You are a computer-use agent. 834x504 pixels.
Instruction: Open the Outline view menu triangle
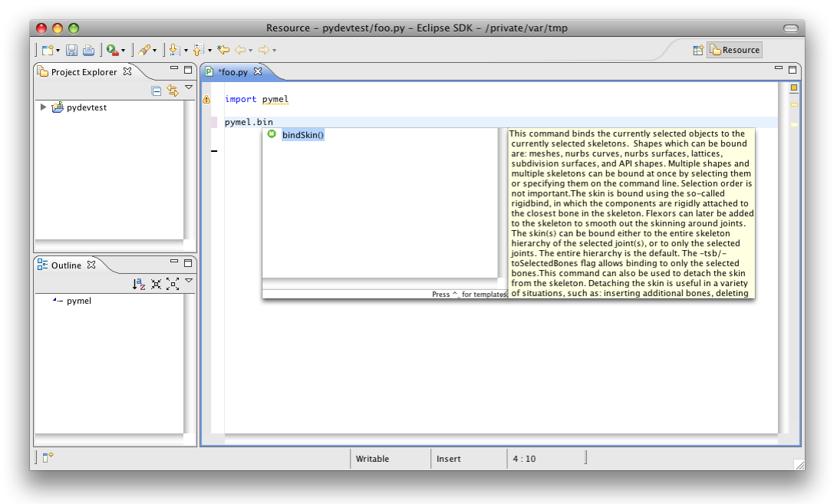189,281
